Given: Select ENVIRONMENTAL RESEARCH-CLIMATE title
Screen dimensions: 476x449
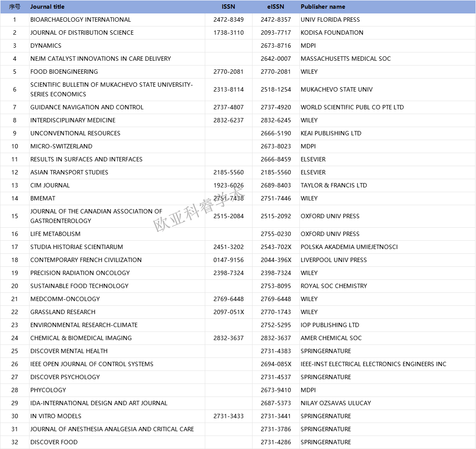Looking at the screenshot, I should (84, 326).
